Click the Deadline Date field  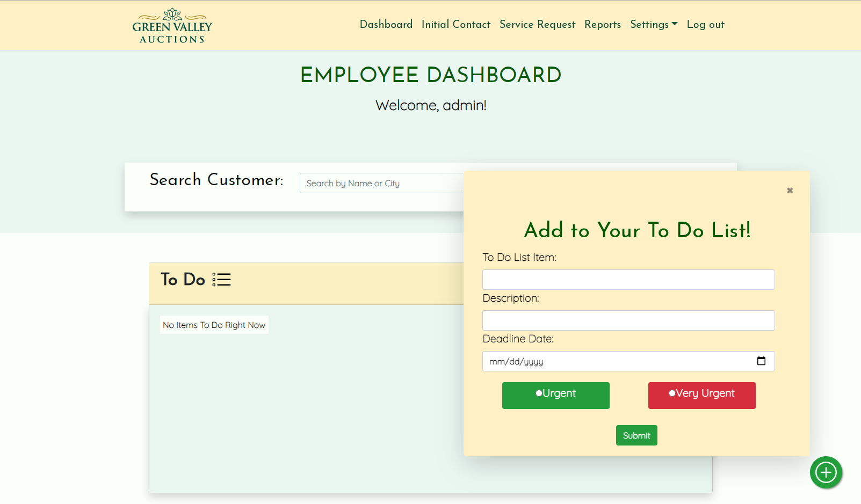click(x=618, y=361)
